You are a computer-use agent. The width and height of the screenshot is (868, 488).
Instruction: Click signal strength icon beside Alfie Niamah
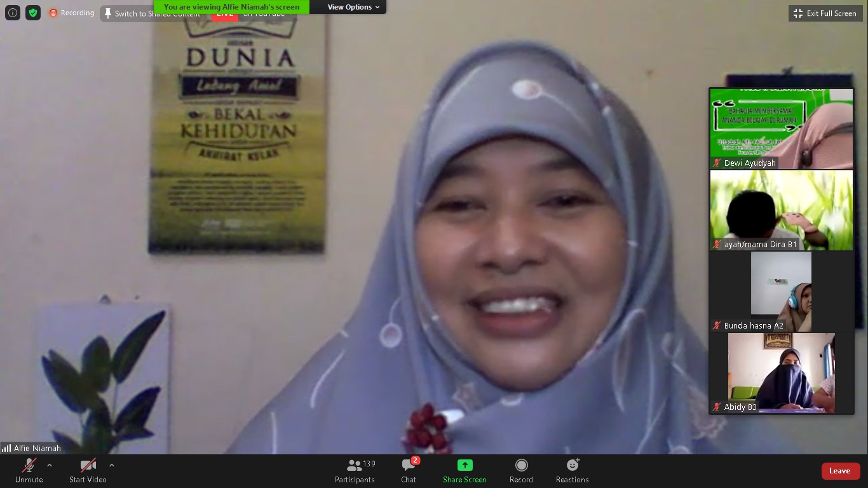pyautogui.click(x=6, y=448)
